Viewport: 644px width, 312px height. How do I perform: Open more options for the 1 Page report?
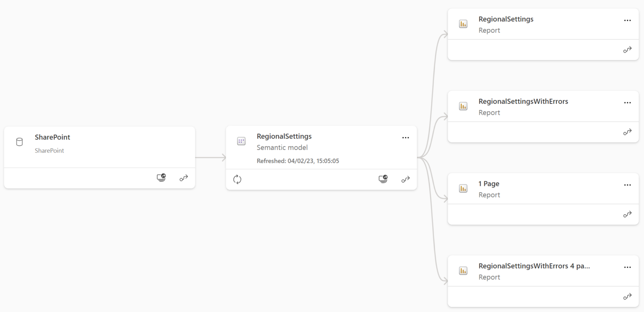pyautogui.click(x=627, y=185)
